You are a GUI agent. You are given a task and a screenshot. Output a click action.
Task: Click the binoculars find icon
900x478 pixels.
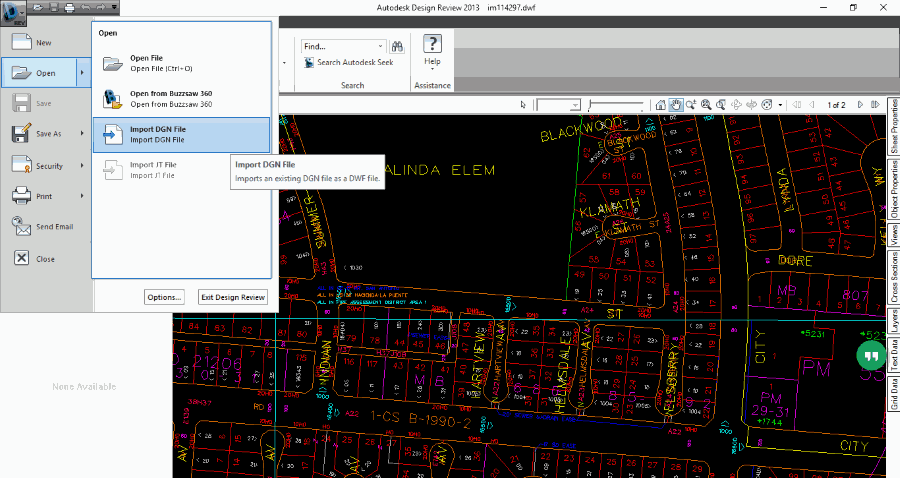pyautogui.click(x=397, y=46)
